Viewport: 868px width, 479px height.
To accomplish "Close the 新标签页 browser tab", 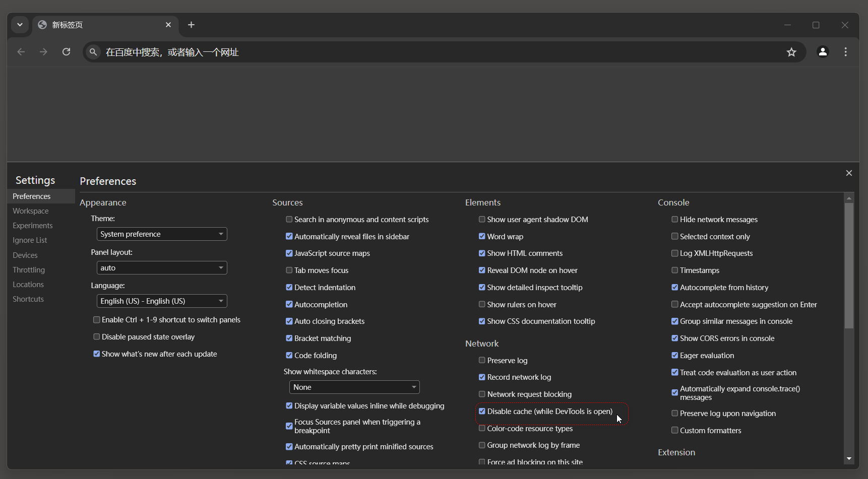I will point(168,25).
